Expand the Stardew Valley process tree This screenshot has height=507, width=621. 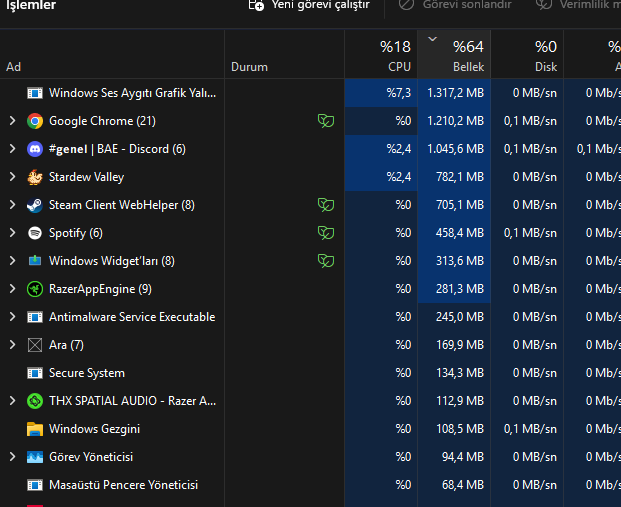coord(12,177)
